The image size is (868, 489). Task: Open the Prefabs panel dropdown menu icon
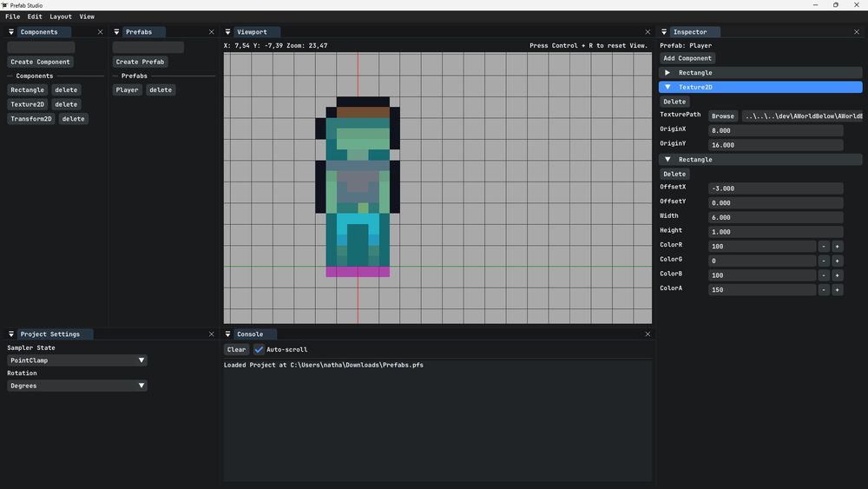116,32
